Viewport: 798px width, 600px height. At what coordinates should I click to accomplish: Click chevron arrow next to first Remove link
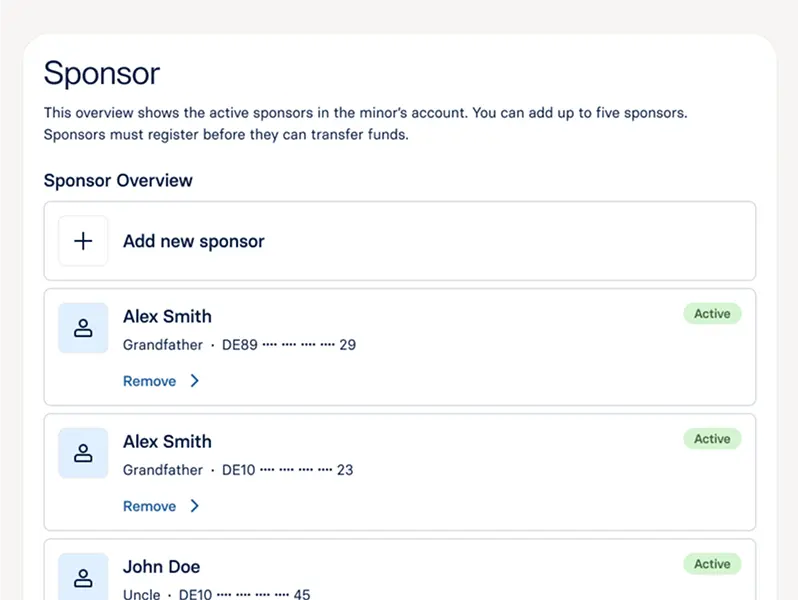click(195, 381)
